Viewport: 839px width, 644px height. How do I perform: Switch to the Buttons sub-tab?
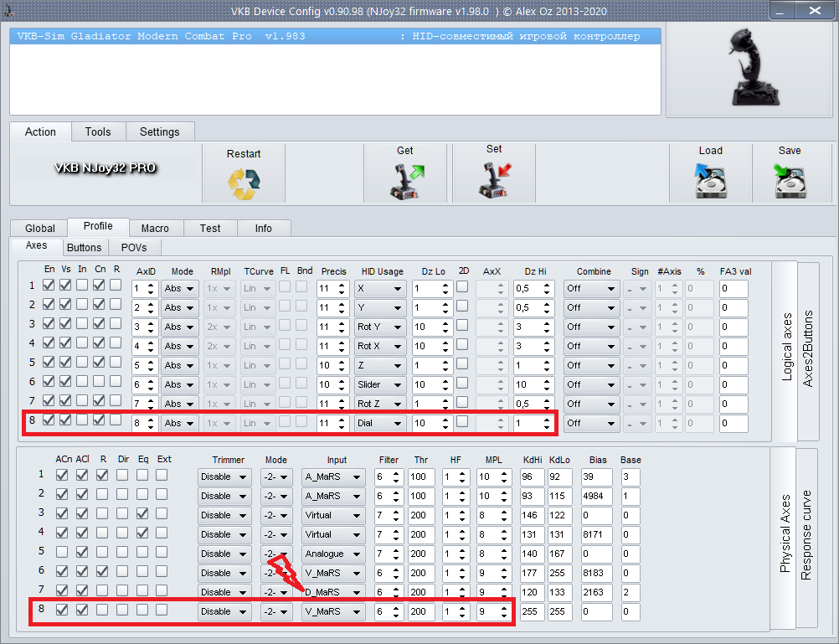tap(84, 247)
